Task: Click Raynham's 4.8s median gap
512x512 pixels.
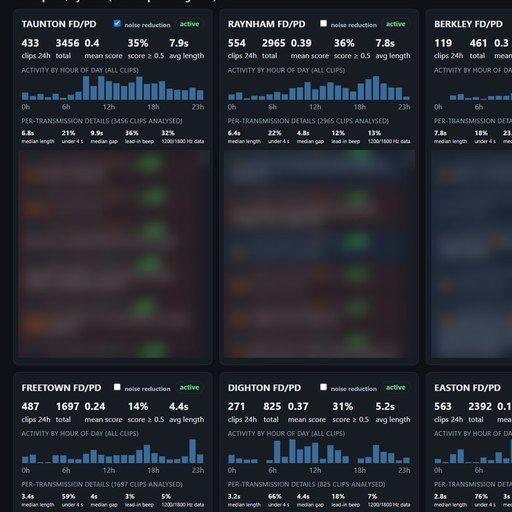Action: [x=303, y=133]
